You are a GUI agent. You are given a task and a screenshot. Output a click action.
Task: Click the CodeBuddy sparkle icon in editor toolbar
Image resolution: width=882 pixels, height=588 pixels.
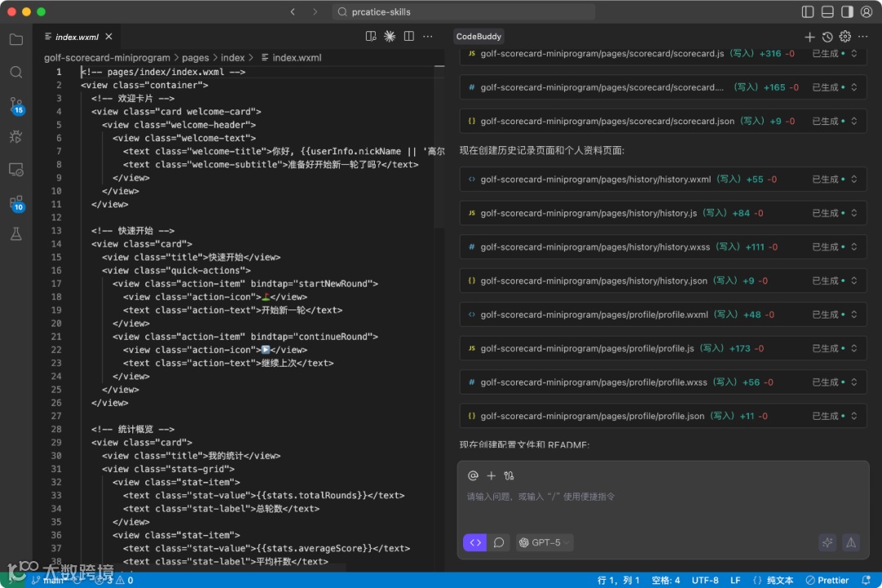(x=390, y=37)
